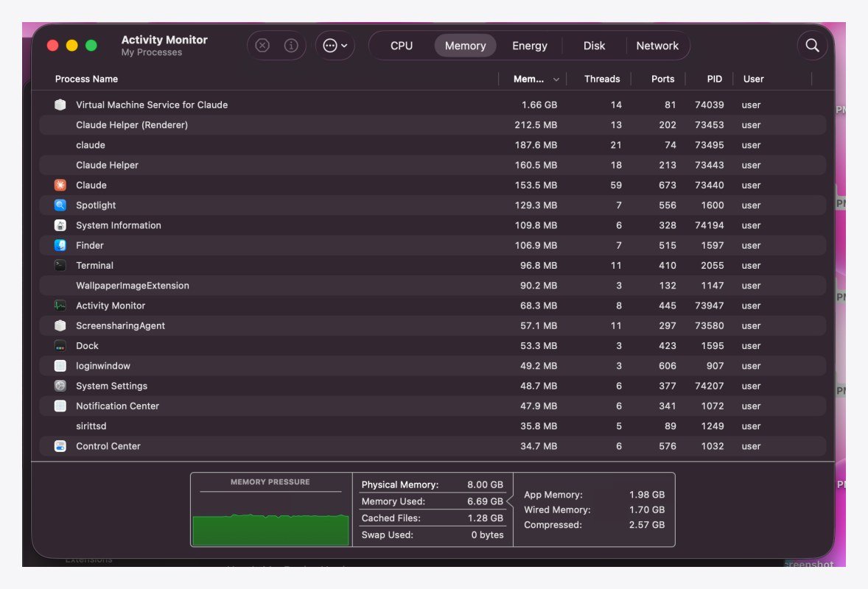Click the System Information process icon
Screen dimensions: 868x589
coord(60,225)
